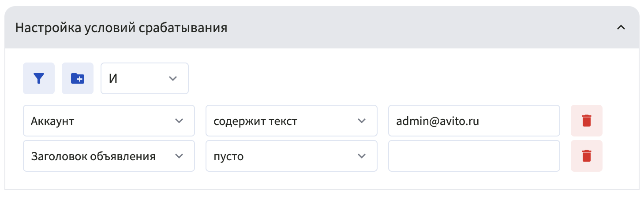Open the содержит текст operator dropdown
The height and width of the screenshot is (199, 644).
point(291,121)
